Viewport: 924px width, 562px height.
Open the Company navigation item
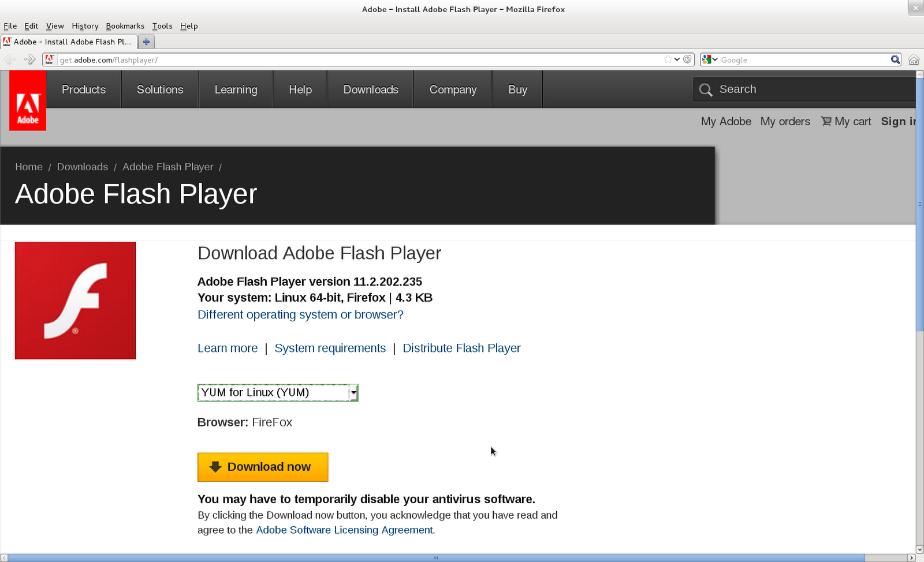tap(453, 89)
